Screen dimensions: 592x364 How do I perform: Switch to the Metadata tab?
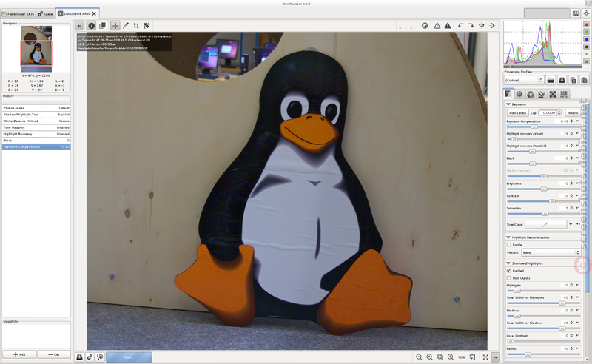(564, 94)
